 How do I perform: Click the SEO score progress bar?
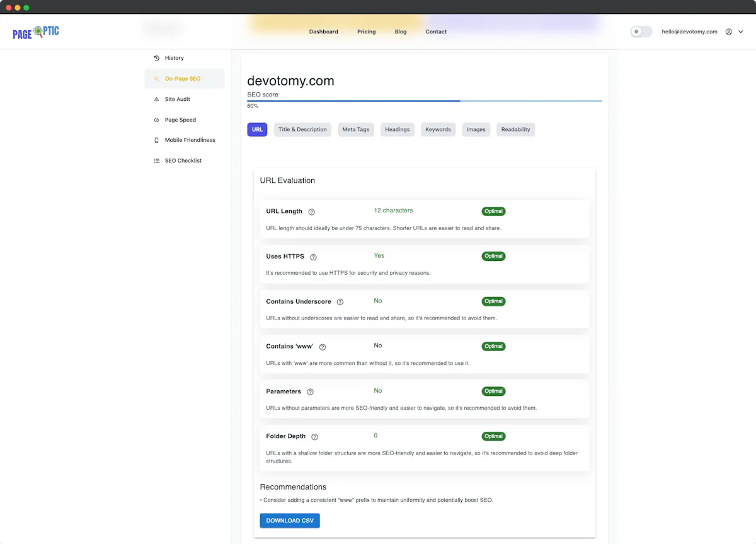(x=425, y=101)
